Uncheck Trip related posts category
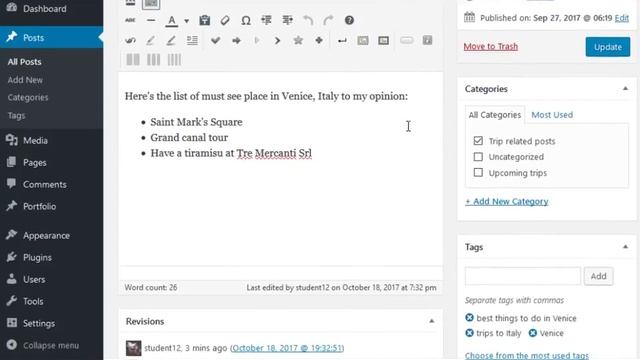 (x=478, y=141)
